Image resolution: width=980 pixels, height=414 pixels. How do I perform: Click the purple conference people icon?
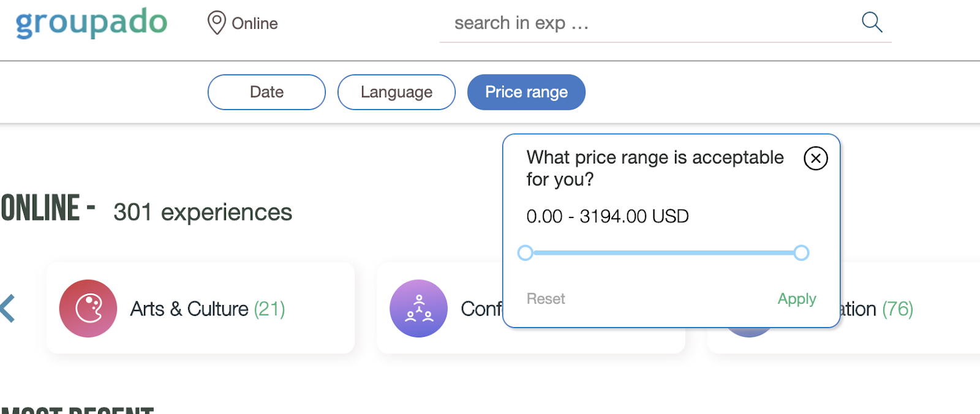419,309
